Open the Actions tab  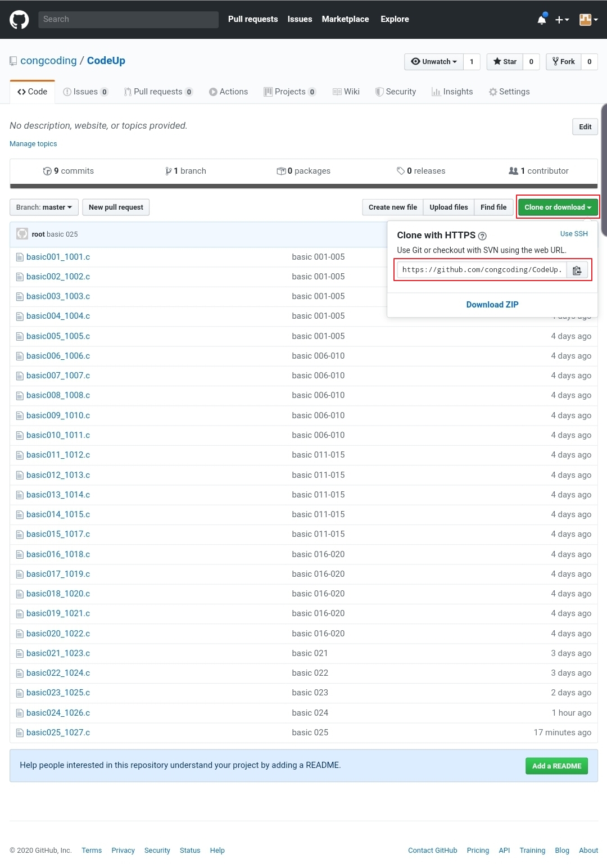click(228, 92)
